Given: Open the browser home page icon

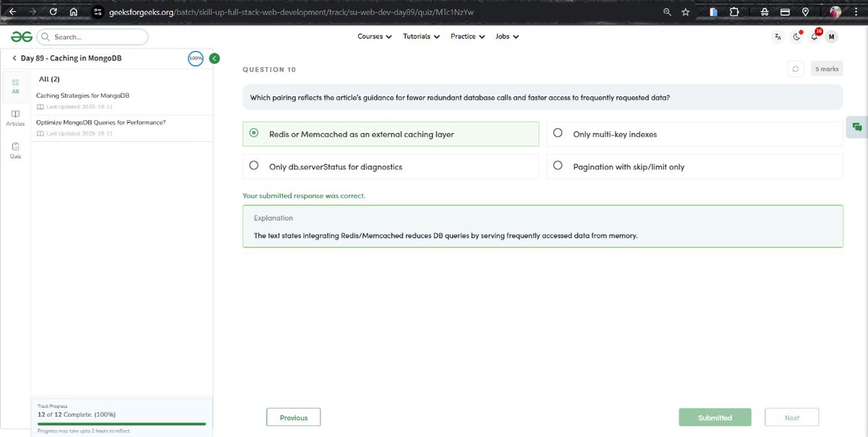Looking at the screenshot, I should coord(74,12).
